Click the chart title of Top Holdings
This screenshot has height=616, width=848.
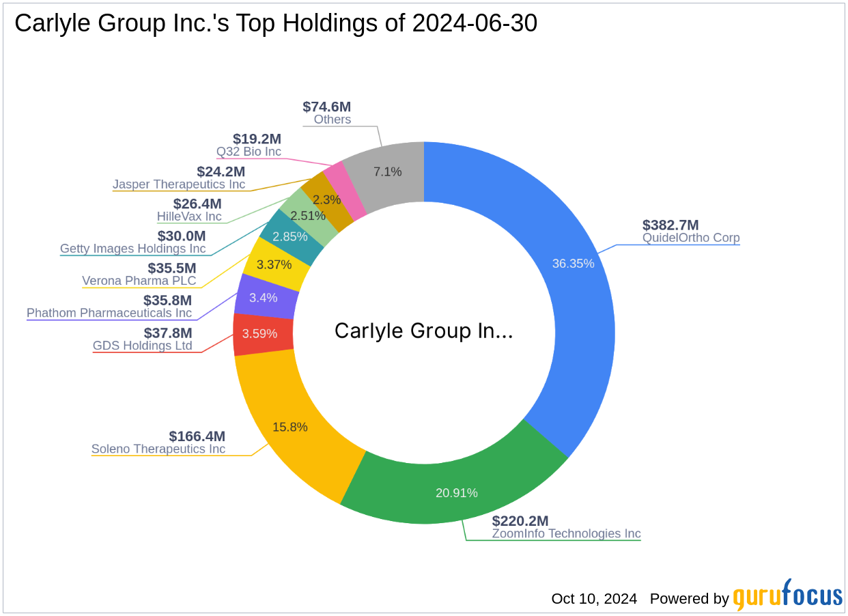point(275,23)
